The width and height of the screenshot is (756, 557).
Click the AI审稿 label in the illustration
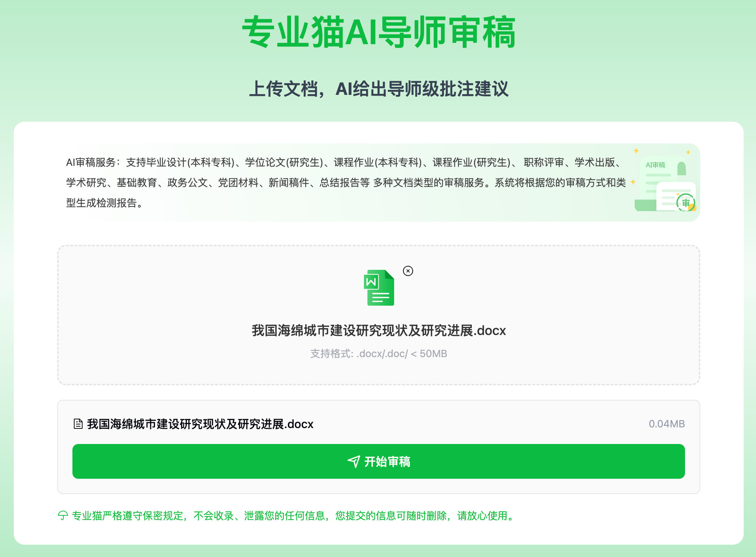click(x=655, y=165)
